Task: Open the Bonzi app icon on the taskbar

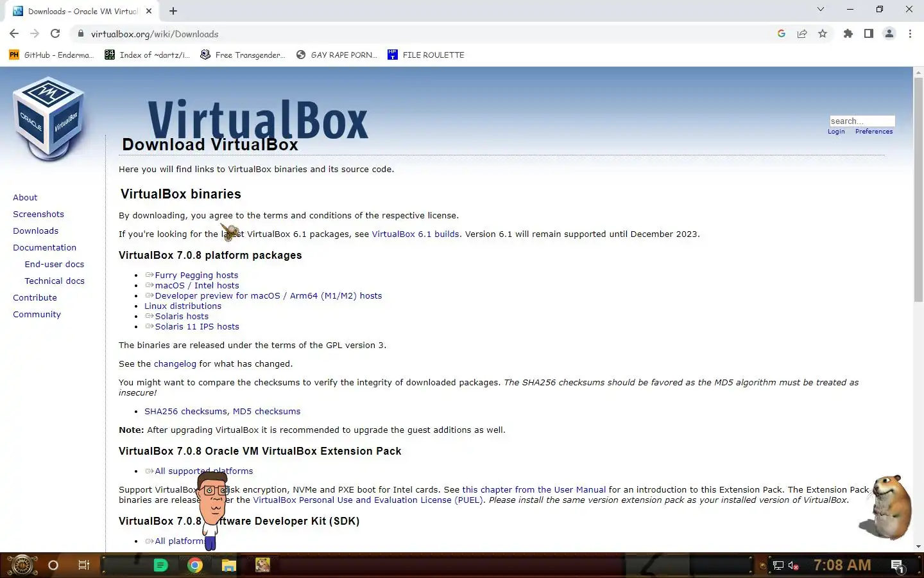Action: (x=262, y=565)
